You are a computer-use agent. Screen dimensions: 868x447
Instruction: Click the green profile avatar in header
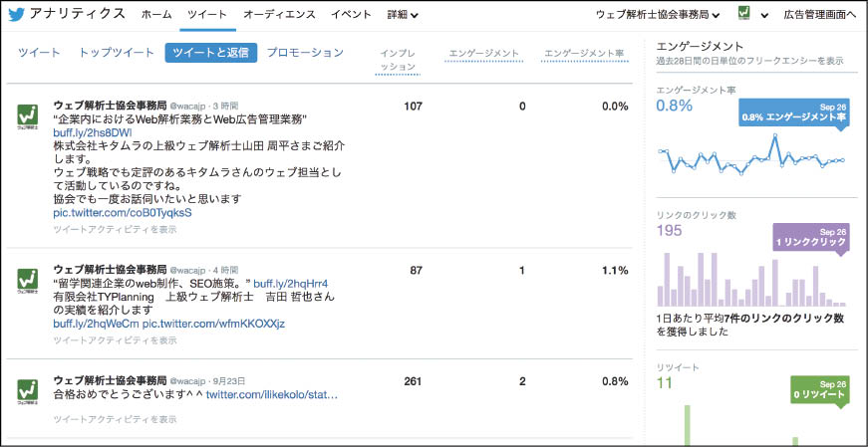(x=744, y=14)
